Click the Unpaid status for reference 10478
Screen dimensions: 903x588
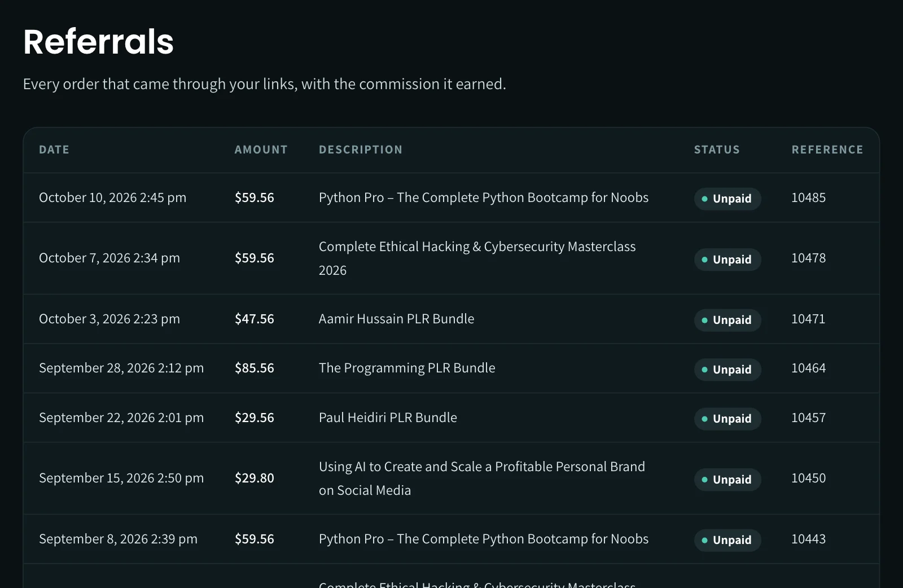[x=727, y=260]
